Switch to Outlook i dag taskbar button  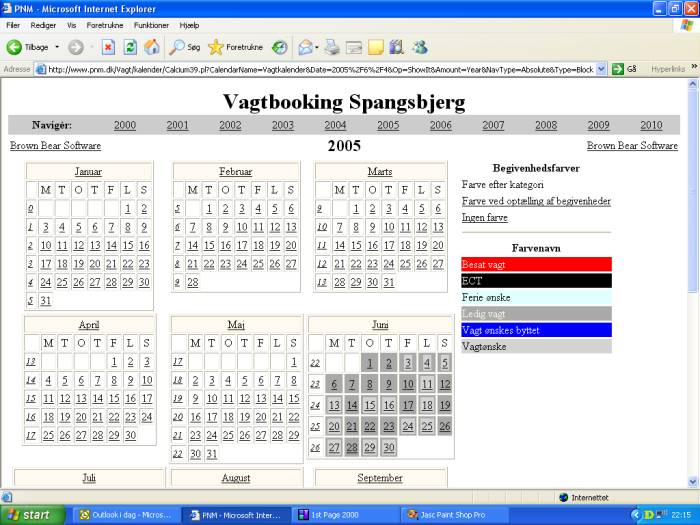coord(127,515)
